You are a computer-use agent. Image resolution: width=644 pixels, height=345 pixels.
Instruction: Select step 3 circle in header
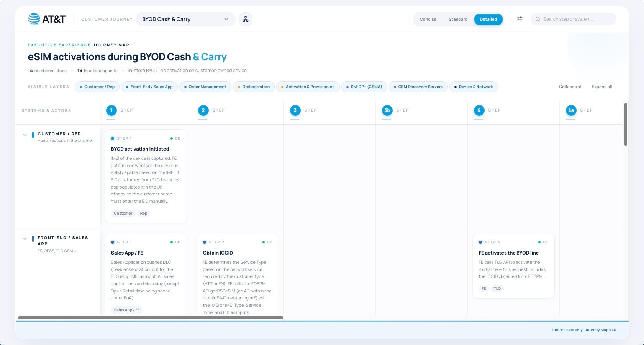click(x=295, y=110)
